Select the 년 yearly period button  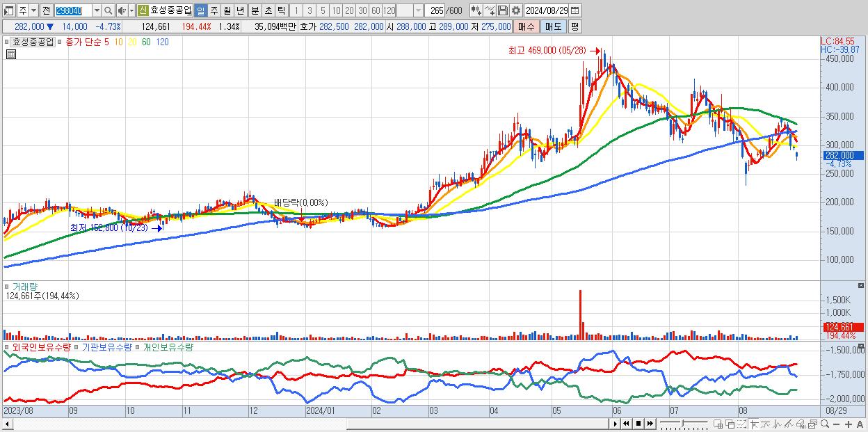240,10
